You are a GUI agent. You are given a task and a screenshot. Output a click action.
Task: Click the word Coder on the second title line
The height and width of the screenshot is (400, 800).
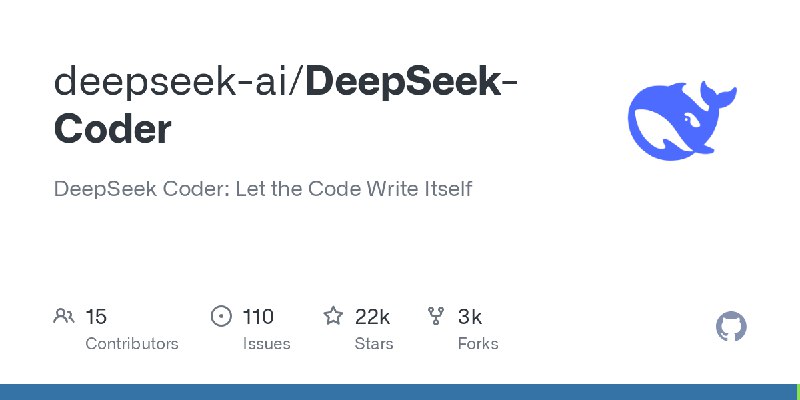(x=112, y=129)
